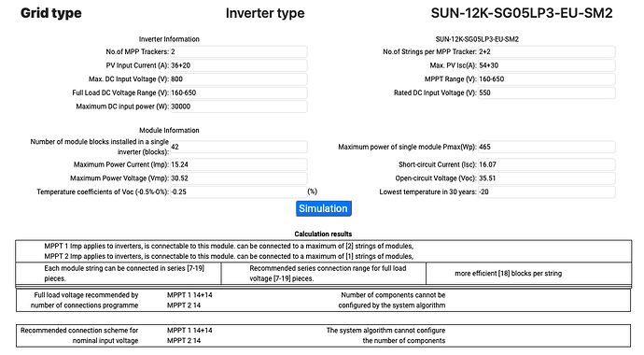The height and width of the screenshot is (355, 644).
Task: Edit the PV Input Current (A) field
Action: (x=239, y=65)
